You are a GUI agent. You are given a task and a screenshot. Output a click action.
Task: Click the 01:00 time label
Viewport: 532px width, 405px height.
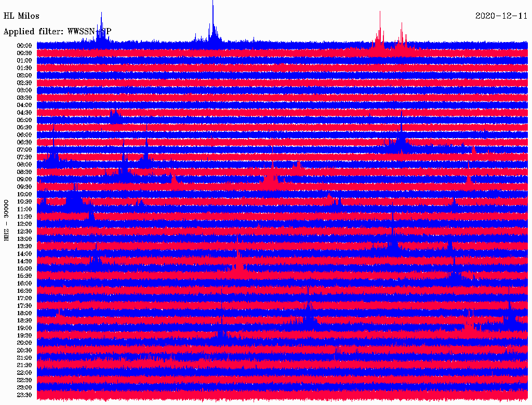coord(24,61)
